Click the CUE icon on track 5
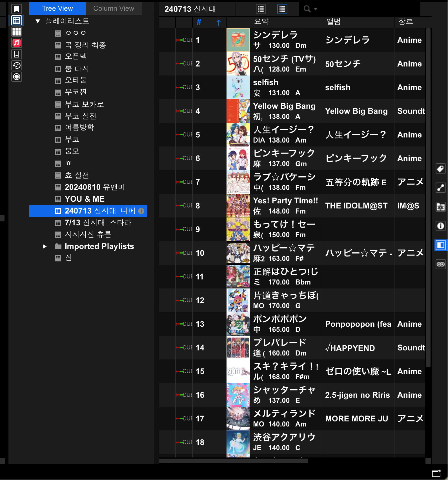Viewport: 448px width, 480px height. click(184, 135)
